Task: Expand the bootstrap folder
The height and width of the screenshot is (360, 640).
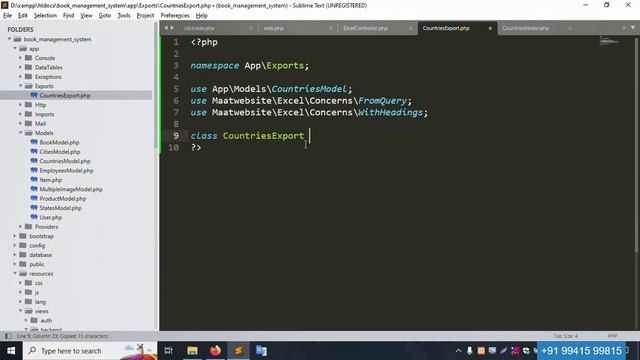Action: pyautogui.click(x=15, y=236)
